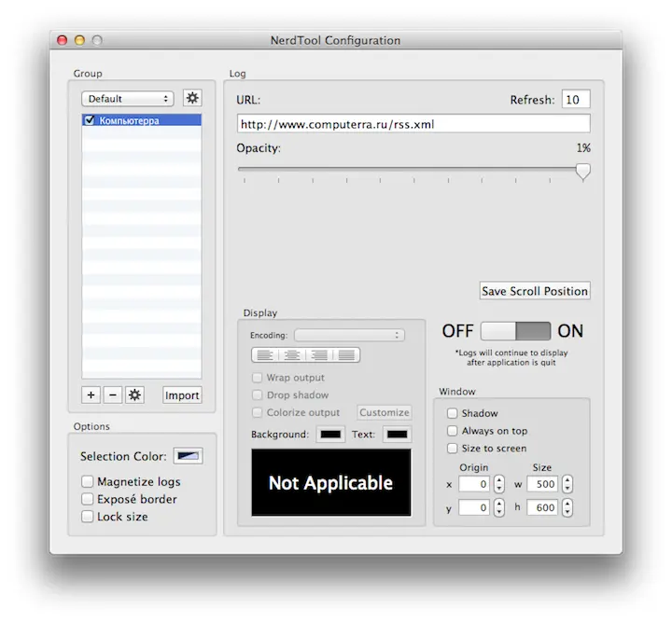Enable the Always on top option

453,431
